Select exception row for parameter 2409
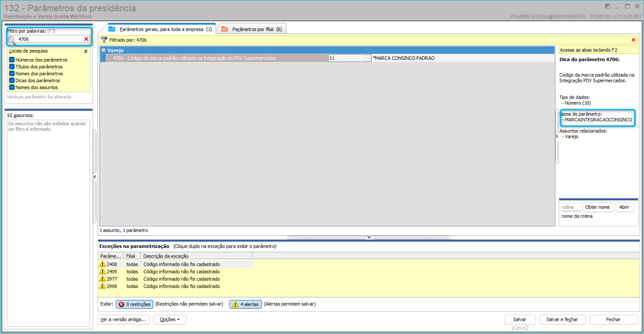This screenshot has height=334, width=644. 176,271
